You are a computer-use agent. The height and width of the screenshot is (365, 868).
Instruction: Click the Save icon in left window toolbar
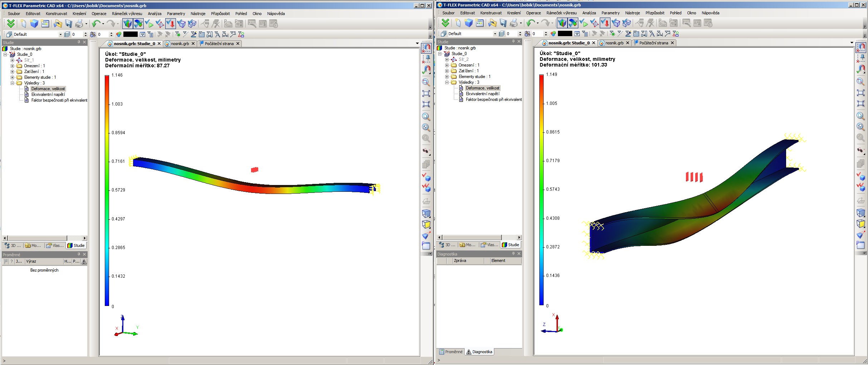coord(68,24)
